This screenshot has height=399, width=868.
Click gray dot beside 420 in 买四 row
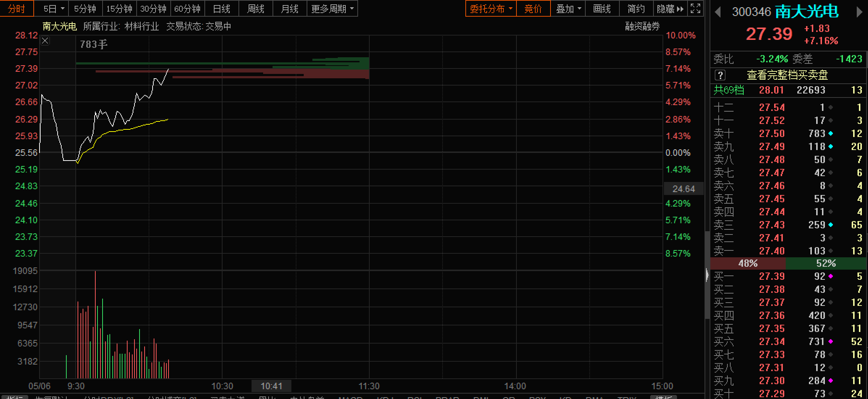pyautogui.click(x=831, y=316)
